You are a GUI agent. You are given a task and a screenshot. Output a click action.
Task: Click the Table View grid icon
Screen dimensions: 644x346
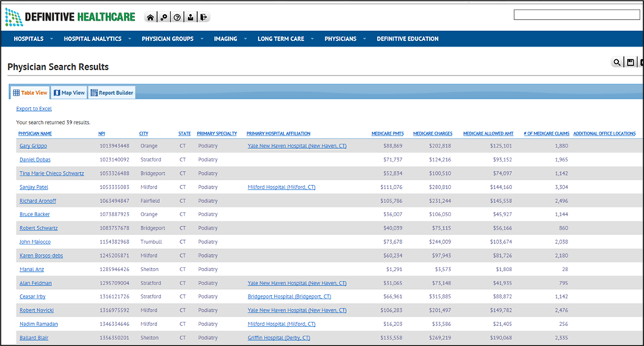[16, 93]
